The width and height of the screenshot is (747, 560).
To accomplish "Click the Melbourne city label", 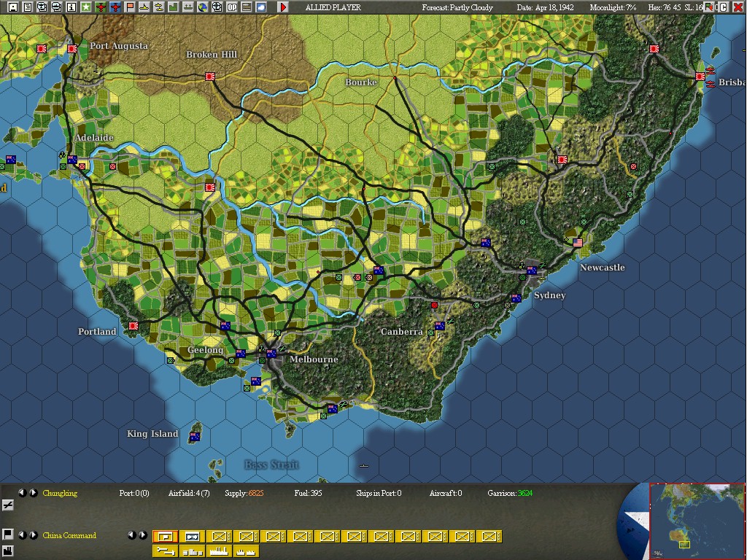I will click(314, 359).
